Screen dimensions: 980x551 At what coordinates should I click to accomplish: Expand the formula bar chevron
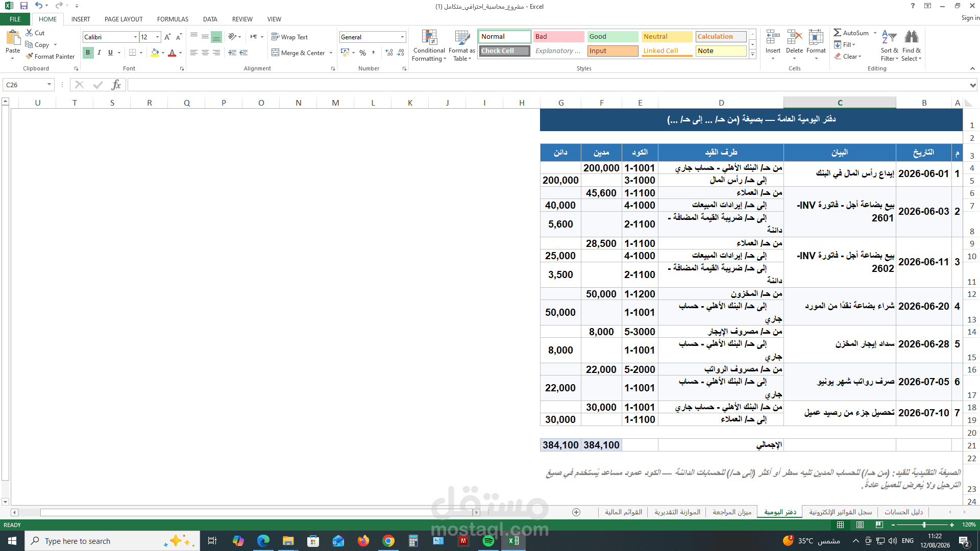click(x=973, y=85)
